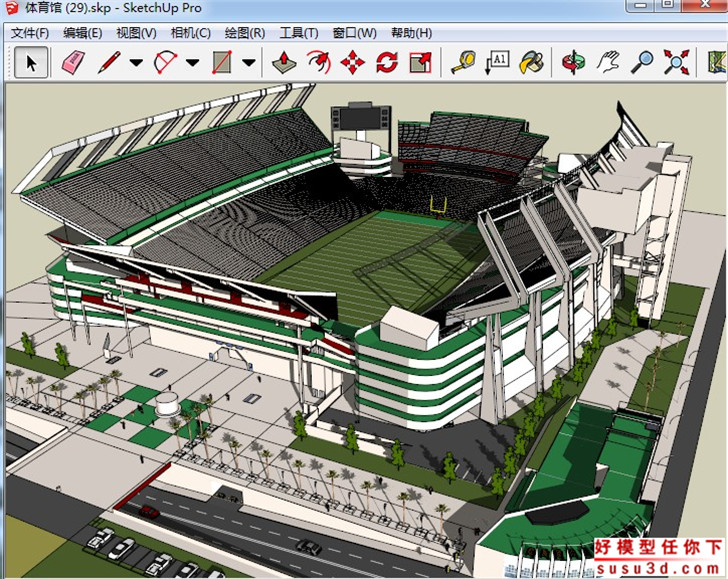Open the 文件(F) menu
This screenshot has width=728, height=579.
[x=30, y=33]
